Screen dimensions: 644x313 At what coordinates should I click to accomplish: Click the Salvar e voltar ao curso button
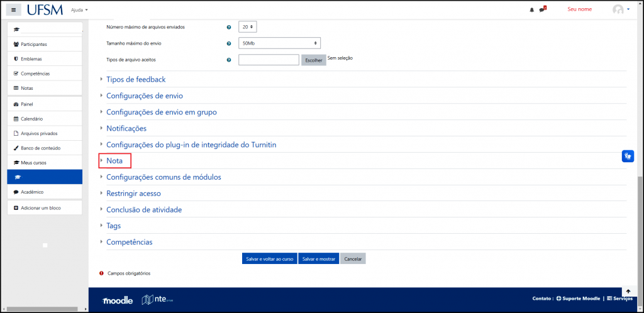pos(269,259)
